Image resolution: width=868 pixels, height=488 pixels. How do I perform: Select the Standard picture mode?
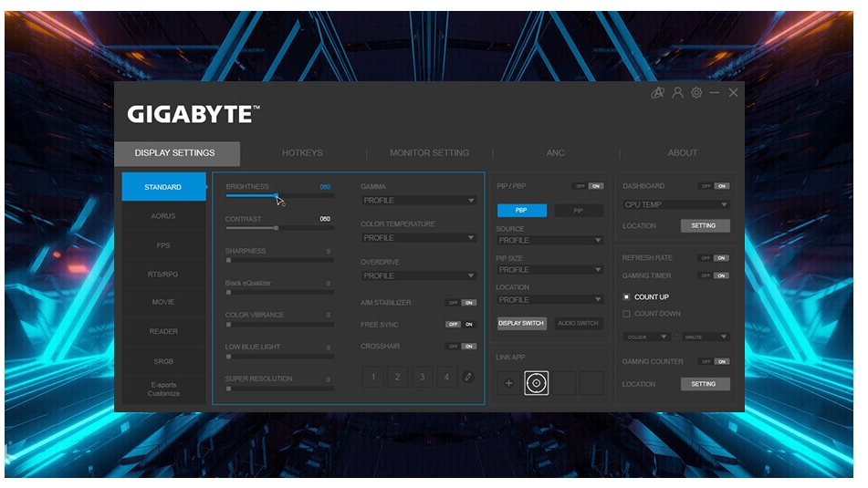(x=163, y=187)
